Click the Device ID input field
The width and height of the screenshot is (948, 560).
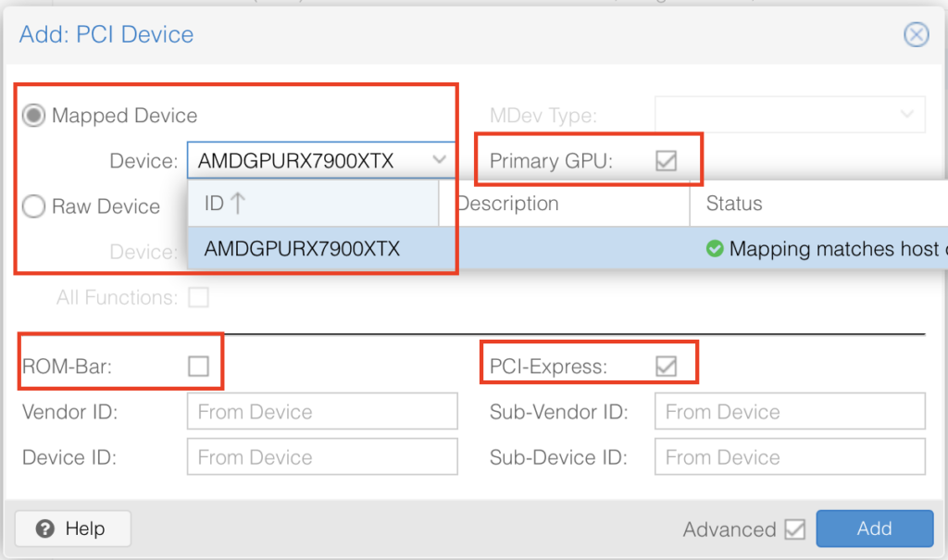tap(322, 457)
